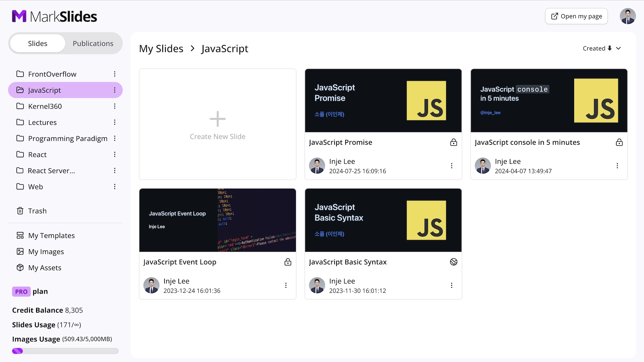
Task: Click the lock icon on JavaScript Event Loop
Action: pos(288,262)
